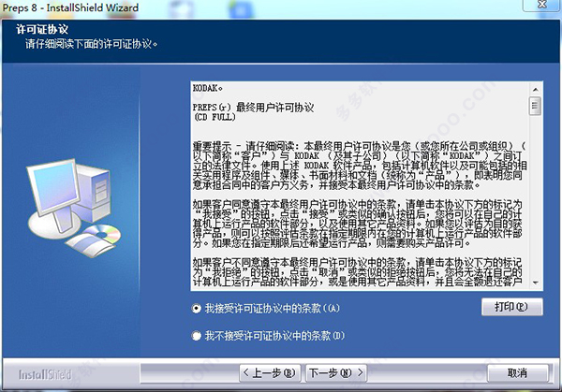Select "我不接受许可证协议中的条款(D)" radio button
Viewport: 562px width, 392px height.
196,336
